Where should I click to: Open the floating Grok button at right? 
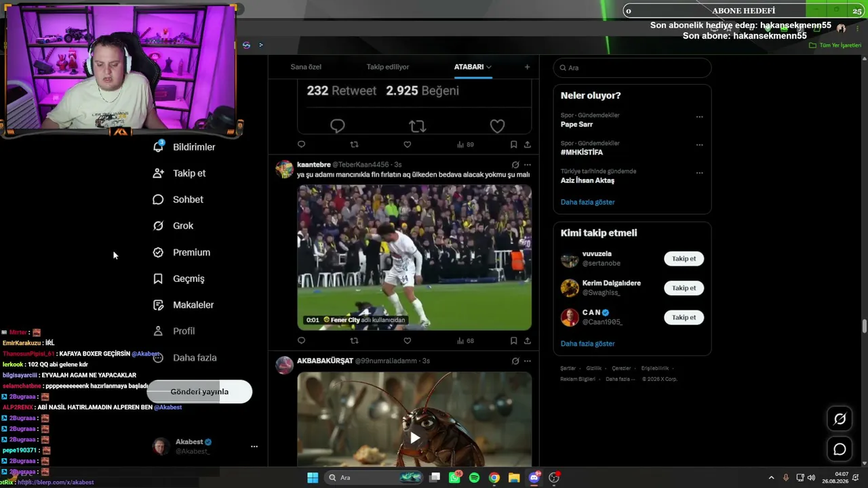click(840, 419)
